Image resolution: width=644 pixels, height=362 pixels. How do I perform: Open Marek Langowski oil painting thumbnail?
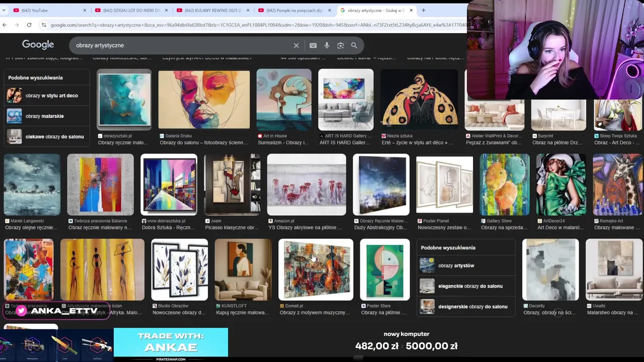[32, 185]
